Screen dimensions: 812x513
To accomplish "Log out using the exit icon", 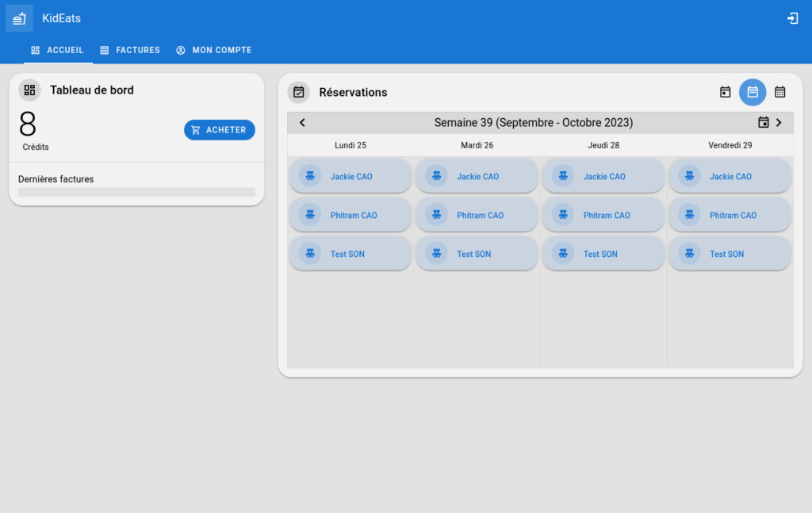I will pos(792,18).
